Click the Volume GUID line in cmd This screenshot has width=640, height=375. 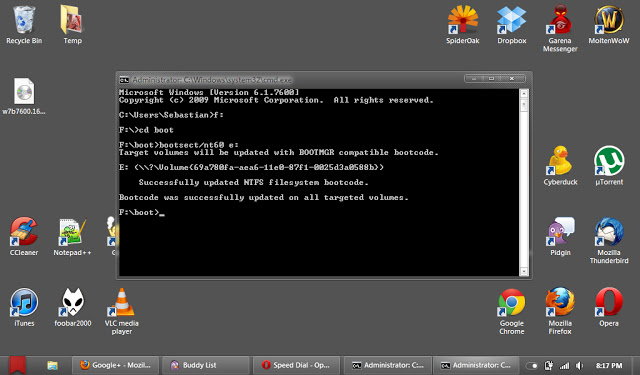tap(251, 167)
